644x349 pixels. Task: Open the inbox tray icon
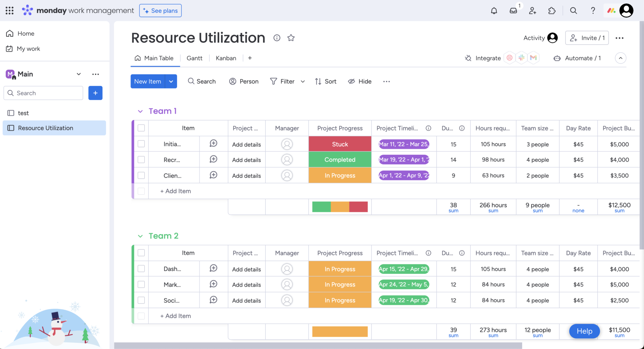click(x=513, y=11)
